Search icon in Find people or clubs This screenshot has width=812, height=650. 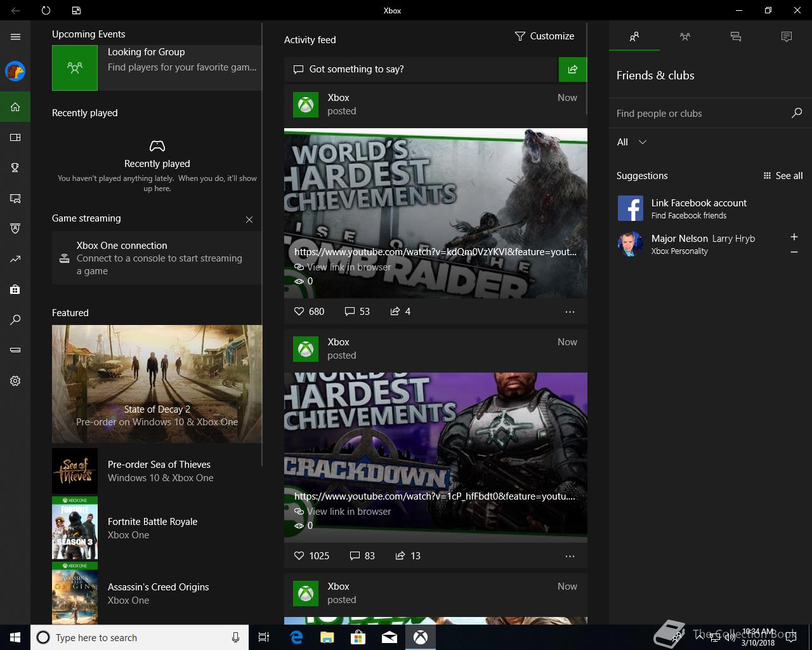coord(797,113)
